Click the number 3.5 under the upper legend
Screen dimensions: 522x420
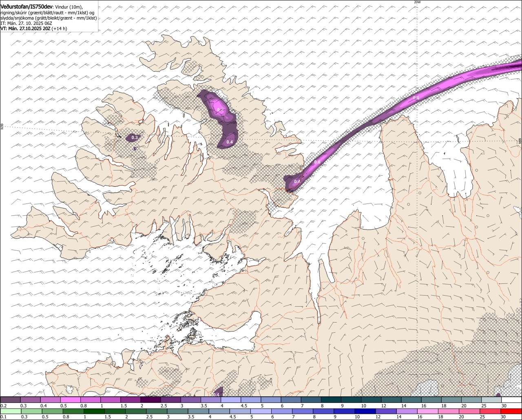click(204, 406)
